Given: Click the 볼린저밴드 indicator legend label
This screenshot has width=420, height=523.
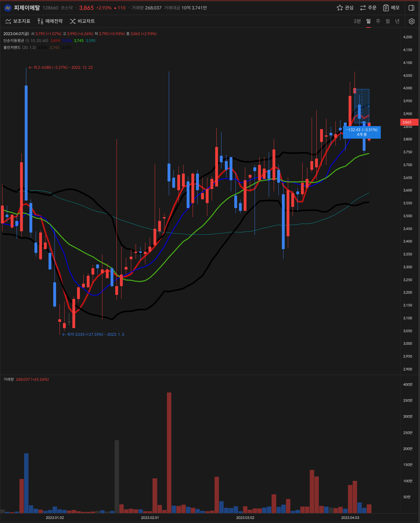Looking at the screenshot, I should pos(12,47).
